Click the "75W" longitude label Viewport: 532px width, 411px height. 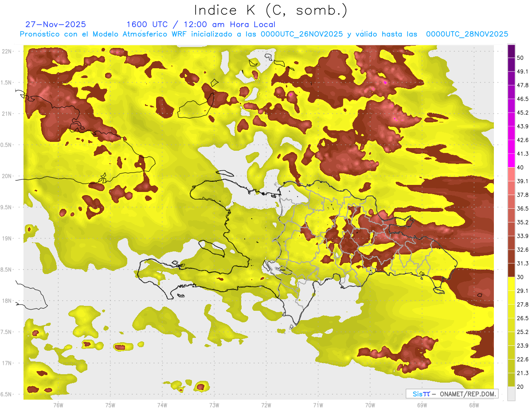[110, 405]
